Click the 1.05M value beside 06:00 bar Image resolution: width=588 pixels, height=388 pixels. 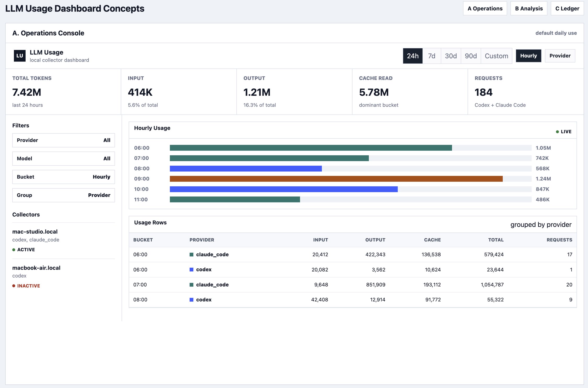pyautogui.click(x=543, y=148)
